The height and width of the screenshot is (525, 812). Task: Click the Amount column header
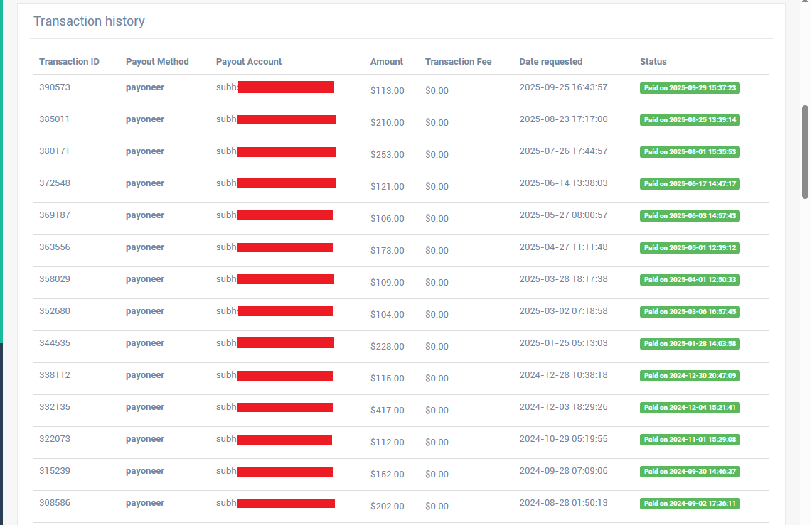coord(386,62)
